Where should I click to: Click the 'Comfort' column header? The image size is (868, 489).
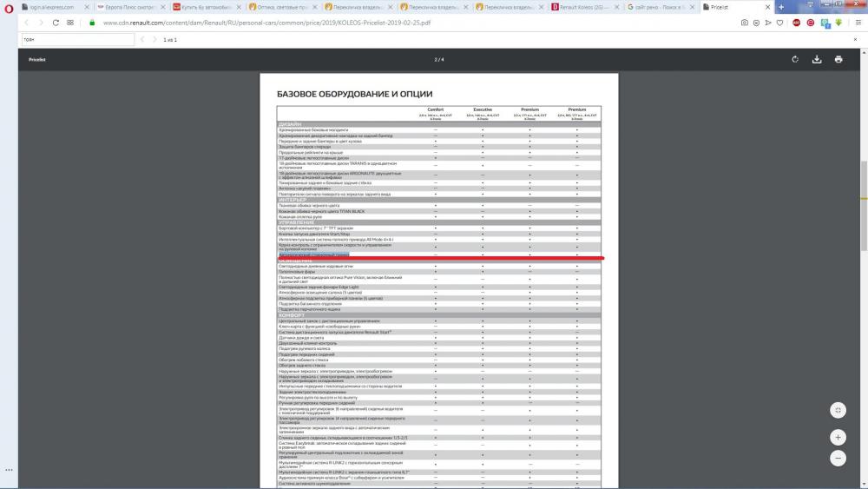[x=436, y=109]
